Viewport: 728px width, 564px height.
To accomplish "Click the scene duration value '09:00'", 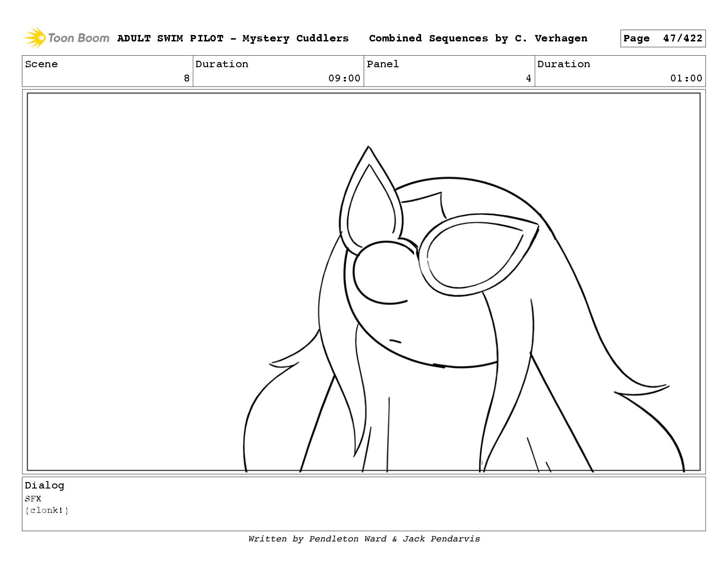I will coord(344,78).
